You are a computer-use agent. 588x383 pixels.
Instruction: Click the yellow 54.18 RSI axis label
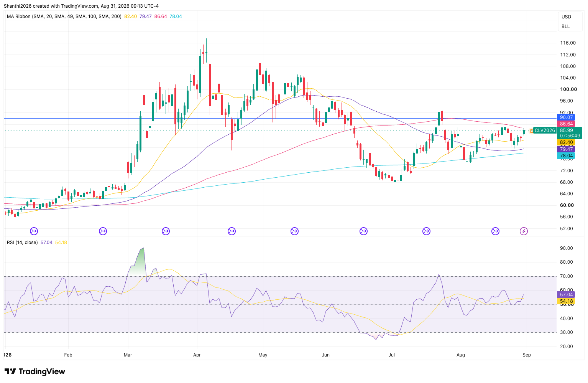pos(566,301)
